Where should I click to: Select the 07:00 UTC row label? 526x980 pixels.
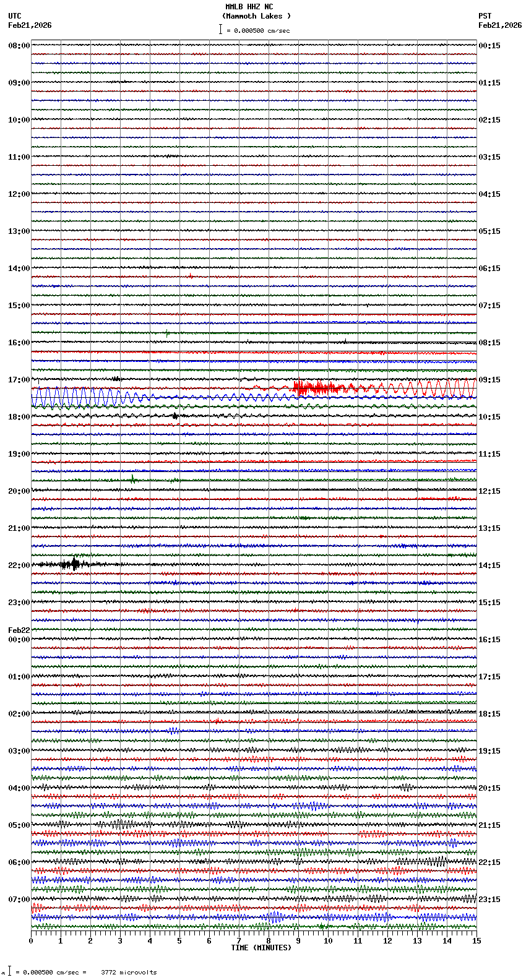pos(19,900)
